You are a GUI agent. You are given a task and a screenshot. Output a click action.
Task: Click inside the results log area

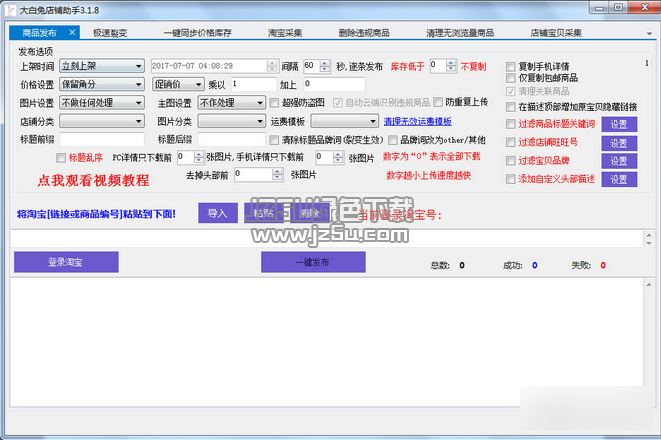click(x=327, y=342)
